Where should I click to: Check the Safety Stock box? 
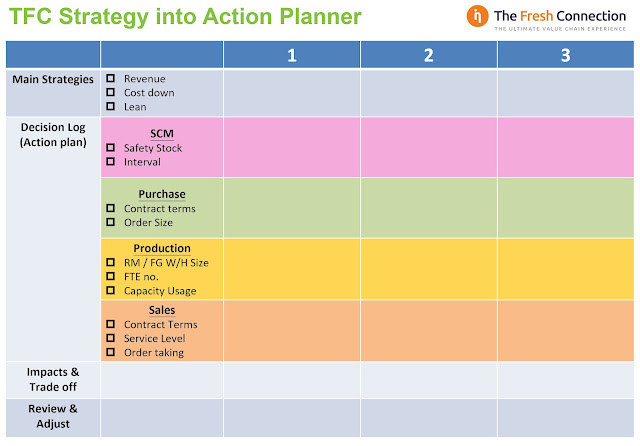coord(110,147)
